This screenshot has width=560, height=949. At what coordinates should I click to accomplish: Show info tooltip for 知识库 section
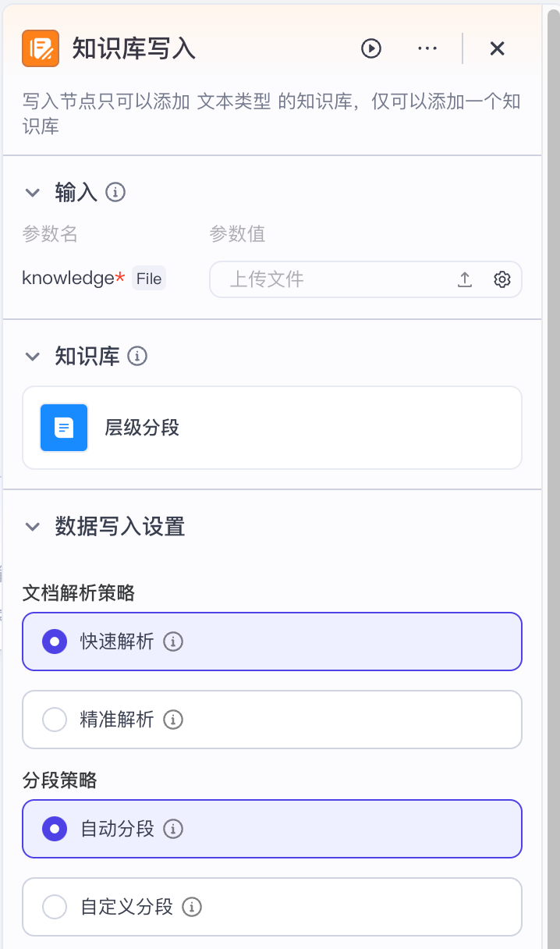pos(137,357)
